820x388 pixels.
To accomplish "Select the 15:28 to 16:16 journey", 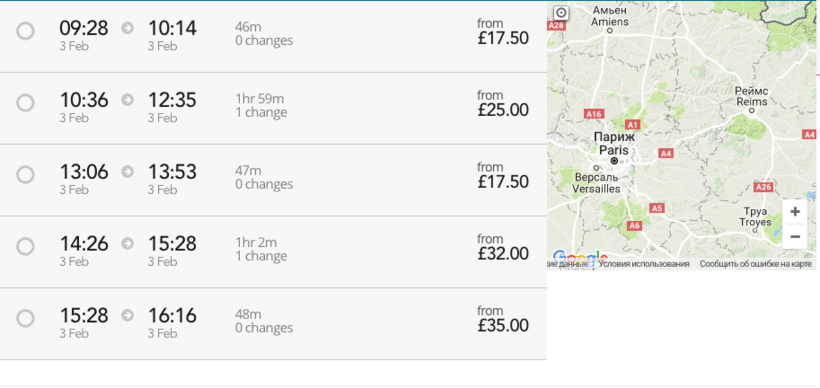I will (25, 318).
